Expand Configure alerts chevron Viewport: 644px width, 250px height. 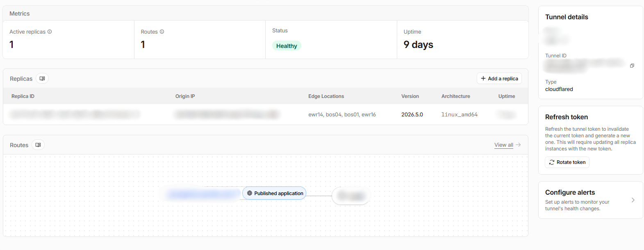click(633, 200)
